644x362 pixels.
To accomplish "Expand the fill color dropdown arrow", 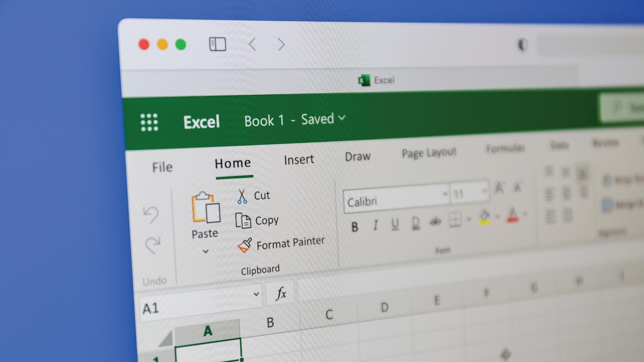I will click(497, 217).
